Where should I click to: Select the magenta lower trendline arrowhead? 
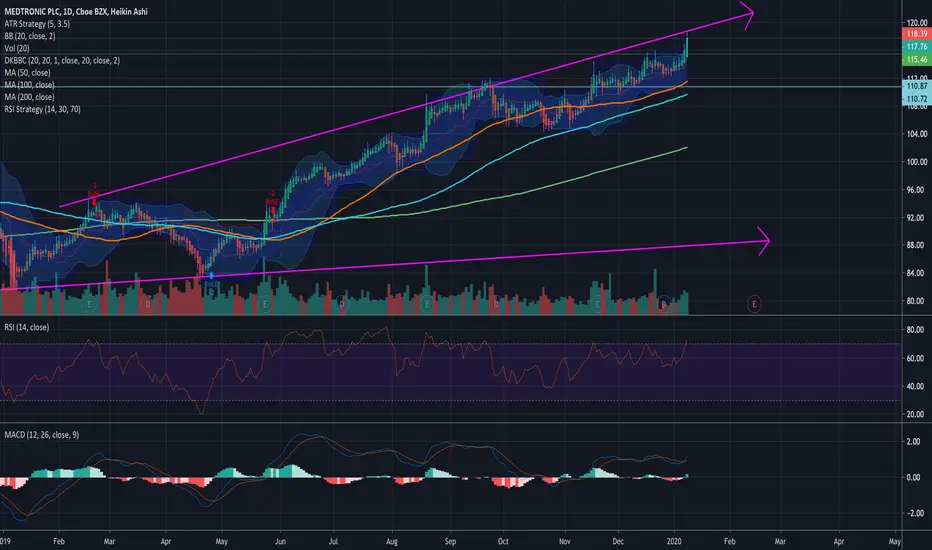pos(763,241)
